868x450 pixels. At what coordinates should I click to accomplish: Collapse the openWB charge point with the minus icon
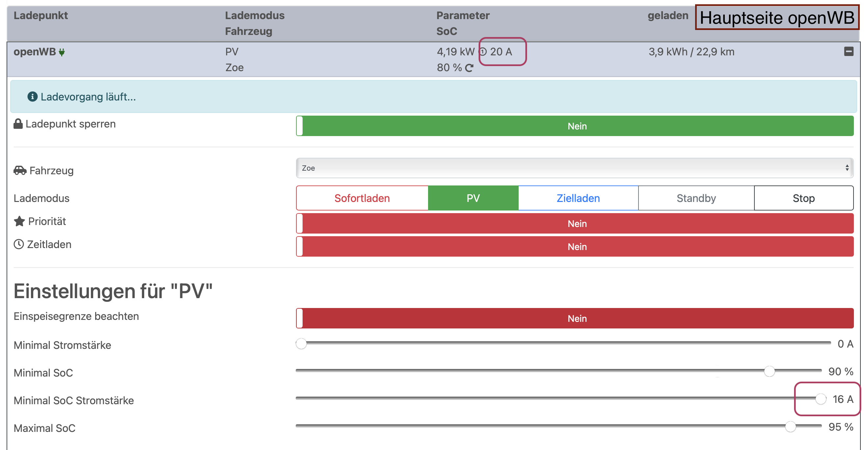(849, 52)
